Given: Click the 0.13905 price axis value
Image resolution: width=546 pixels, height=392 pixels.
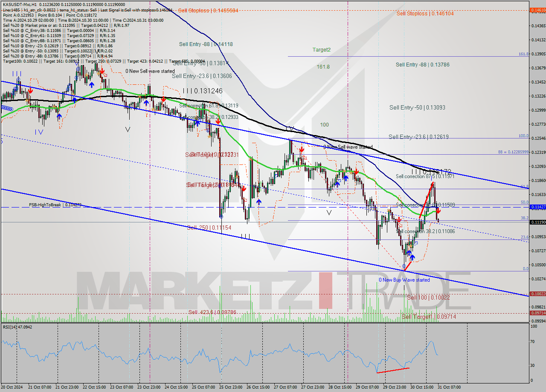Looking at the screenshot, I should coord(538,54).
